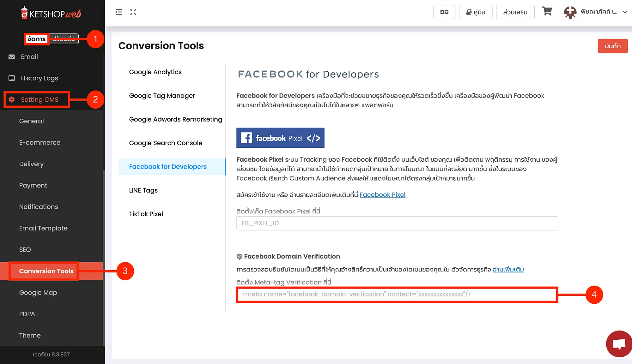Switch to the ปรับแต่ง mode tab
This screenshot has height=364, width=632.
(64, 39)
